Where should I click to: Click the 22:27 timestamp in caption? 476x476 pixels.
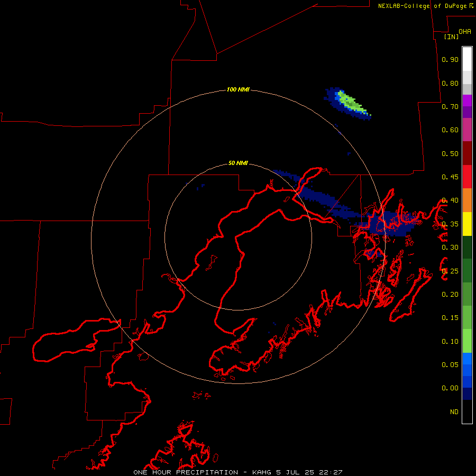pyautogui.click(x=331, y=472)
